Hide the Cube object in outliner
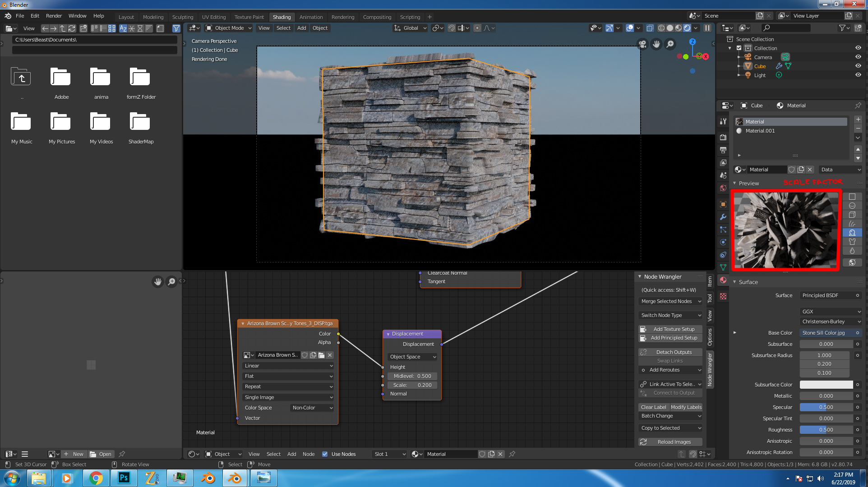This screenshot has width=868, height=487. click(x=858, y=66)
